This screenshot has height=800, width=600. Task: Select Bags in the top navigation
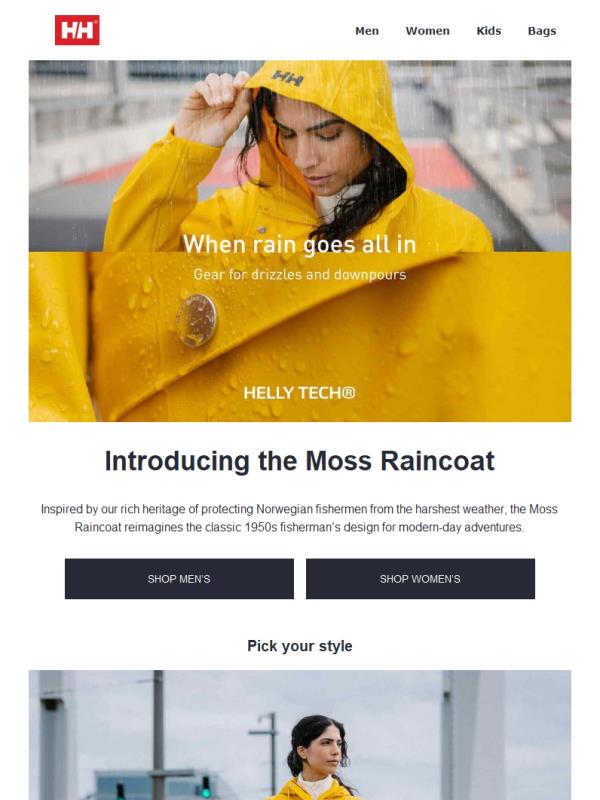click(542, 31)
